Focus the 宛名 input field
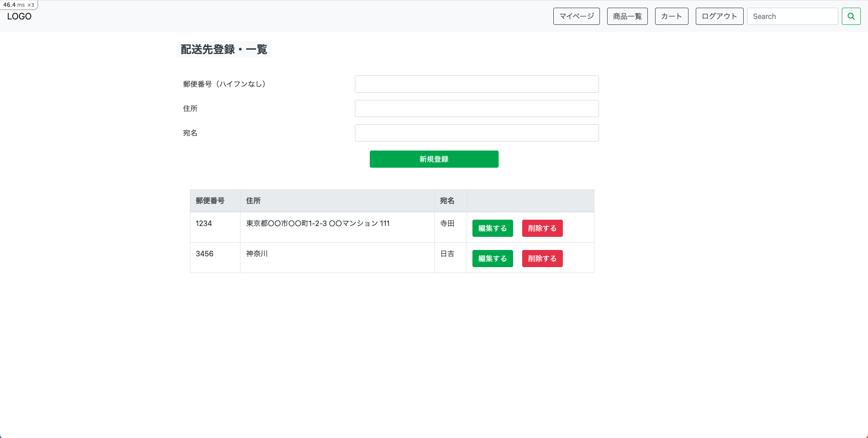The image size is (868, 438). tap(476, 133)
